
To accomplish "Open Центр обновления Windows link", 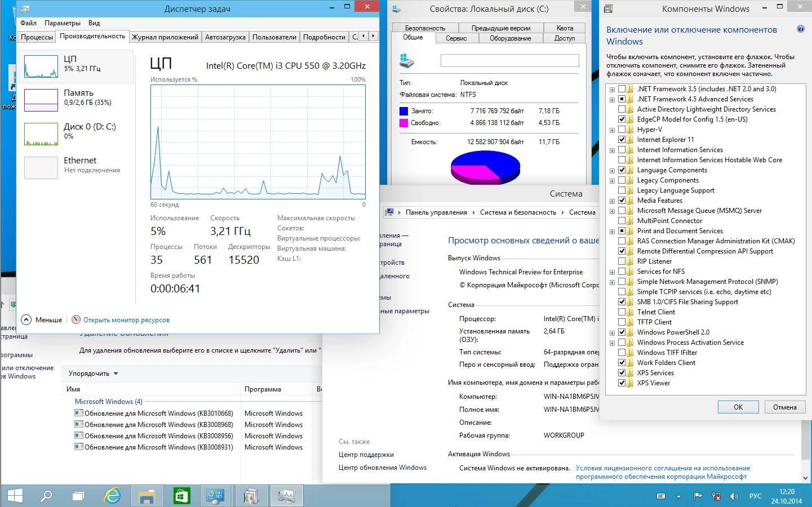I will (x=383, y=468).
